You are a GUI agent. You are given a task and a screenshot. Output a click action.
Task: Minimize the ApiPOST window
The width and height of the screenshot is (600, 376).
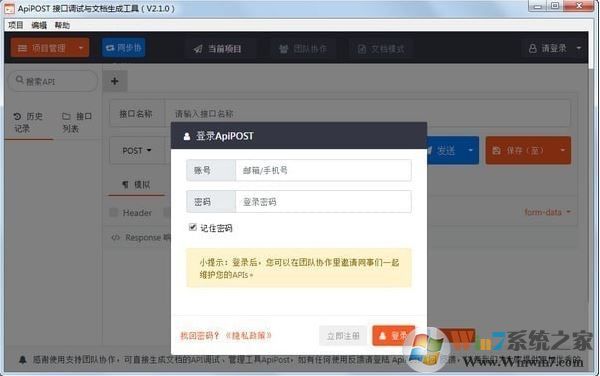point(537,6)
